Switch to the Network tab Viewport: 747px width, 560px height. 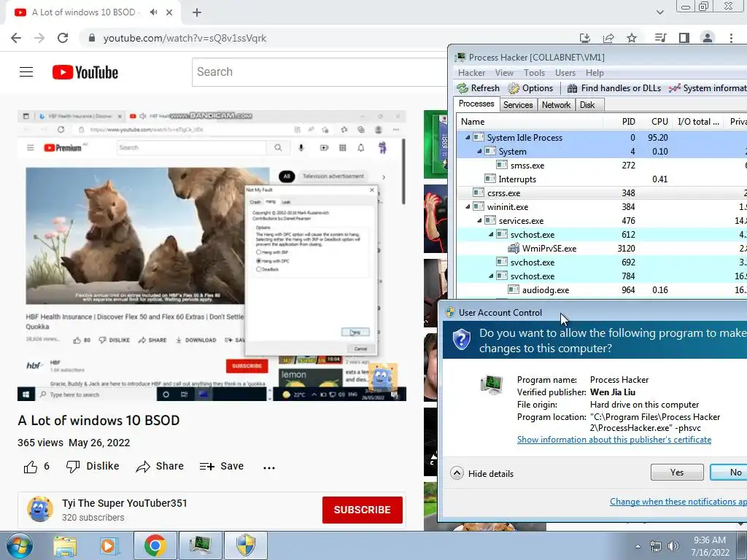(556, 105)
